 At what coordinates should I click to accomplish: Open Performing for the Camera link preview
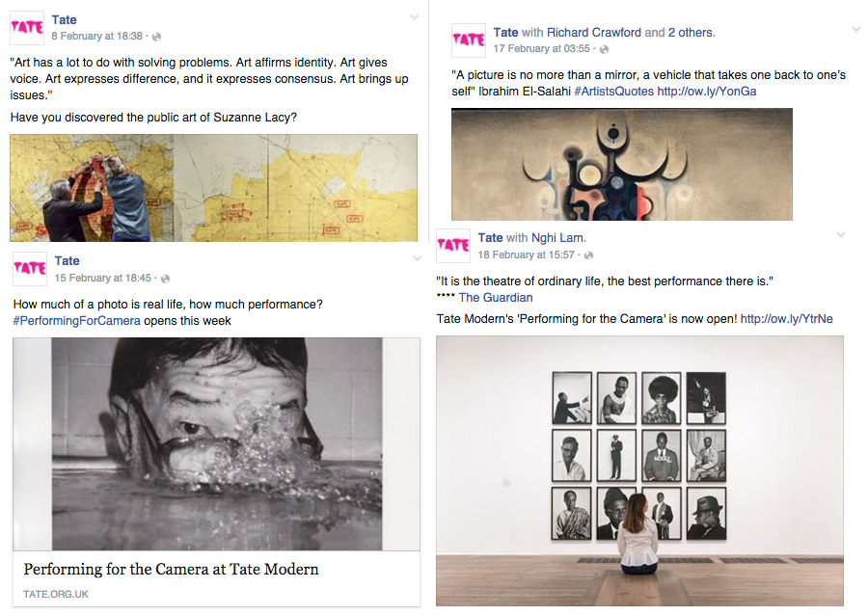pos(216,472)
